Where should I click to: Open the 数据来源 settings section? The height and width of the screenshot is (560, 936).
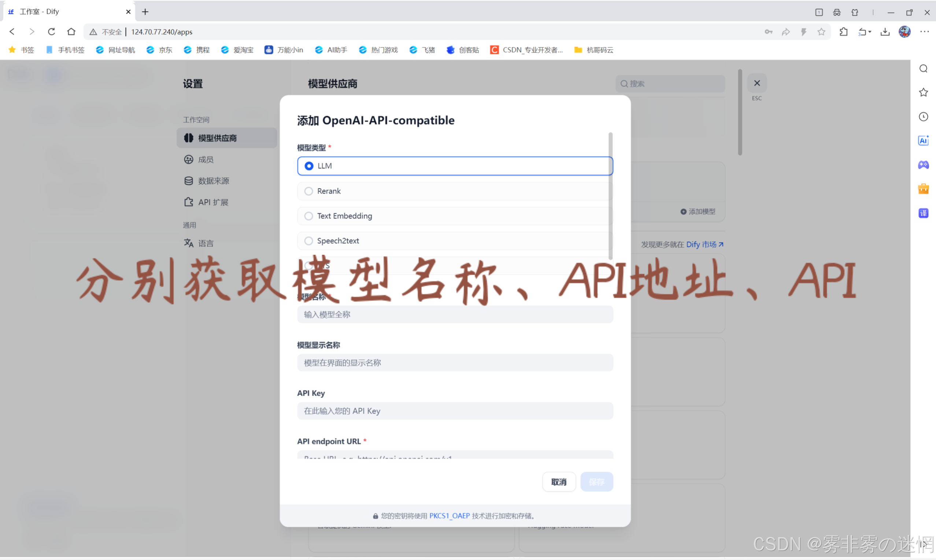click(x=213, y=181)
